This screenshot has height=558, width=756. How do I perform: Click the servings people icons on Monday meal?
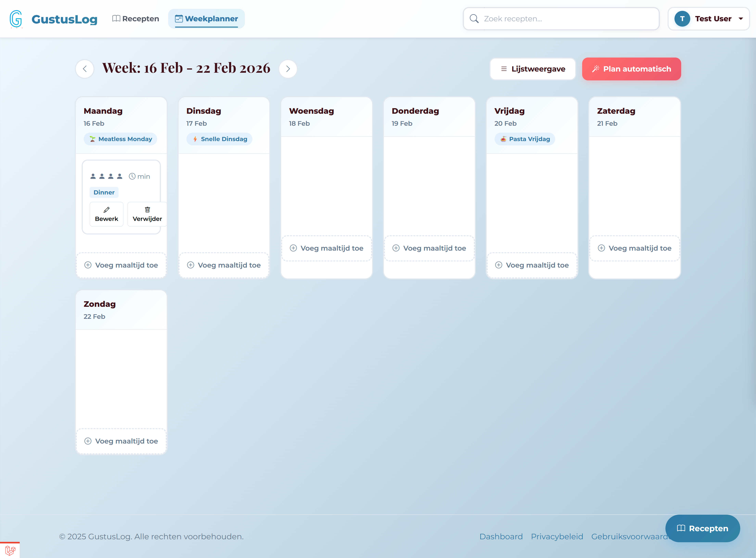coord(106,176)
